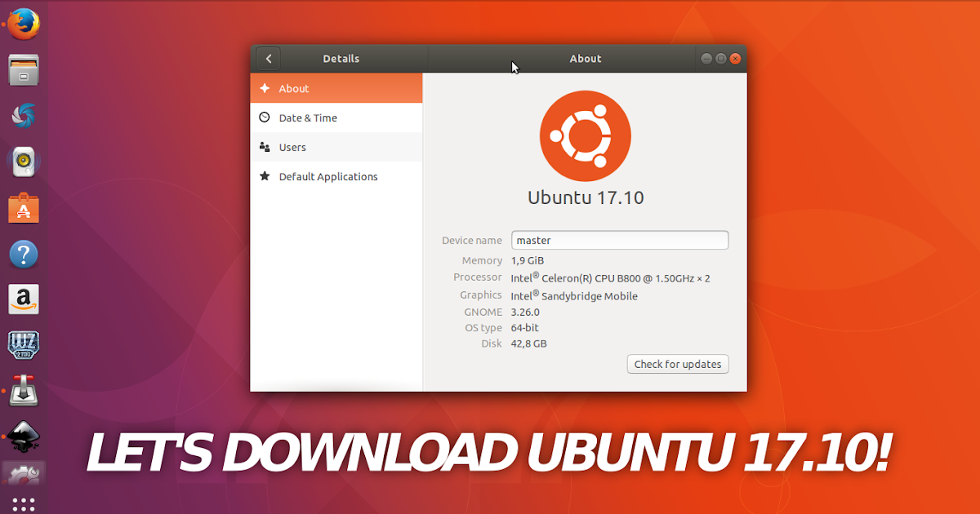The image size is (980, 514).
Task: Click the Check for updates button
Action: pos(677,364)
